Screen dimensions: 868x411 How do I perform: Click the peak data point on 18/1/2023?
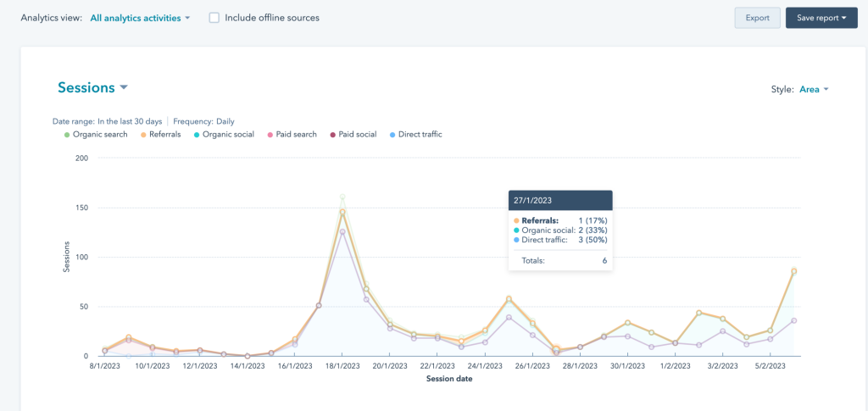[342, 212]
